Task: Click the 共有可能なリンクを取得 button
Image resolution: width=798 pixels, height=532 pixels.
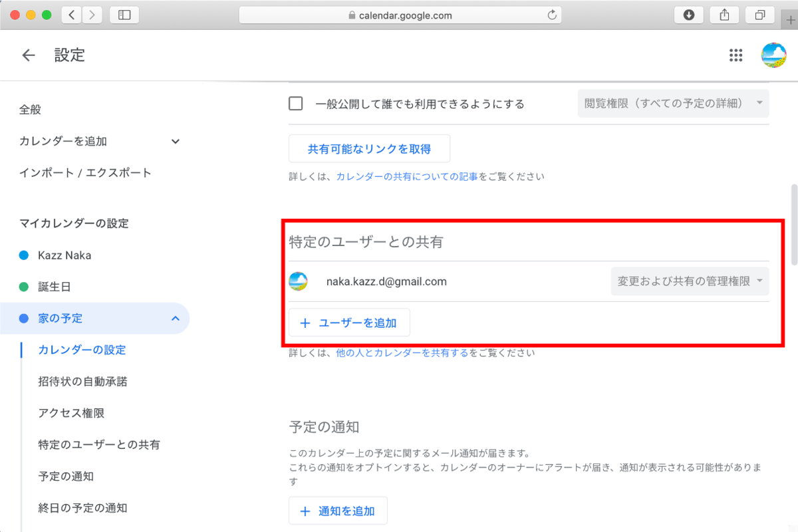Action: 369,148
